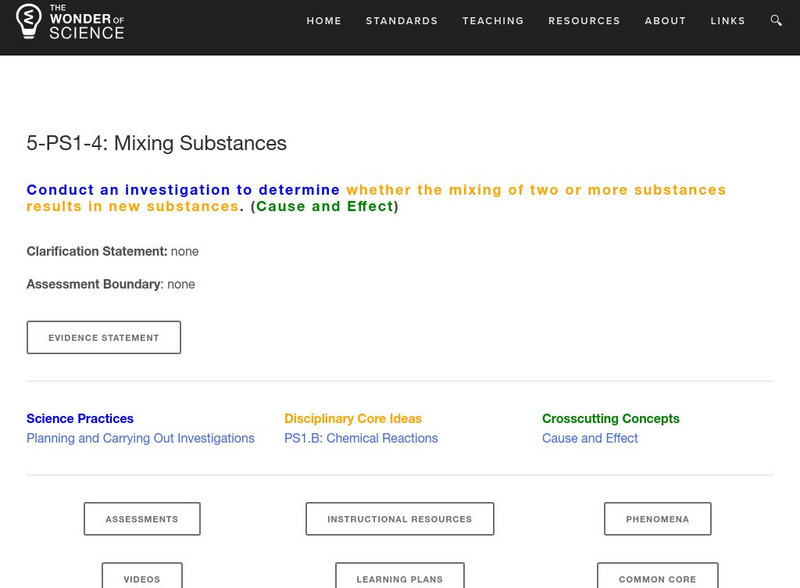Go to the Home menu item

pyautogui.click(x=324, y=21)
